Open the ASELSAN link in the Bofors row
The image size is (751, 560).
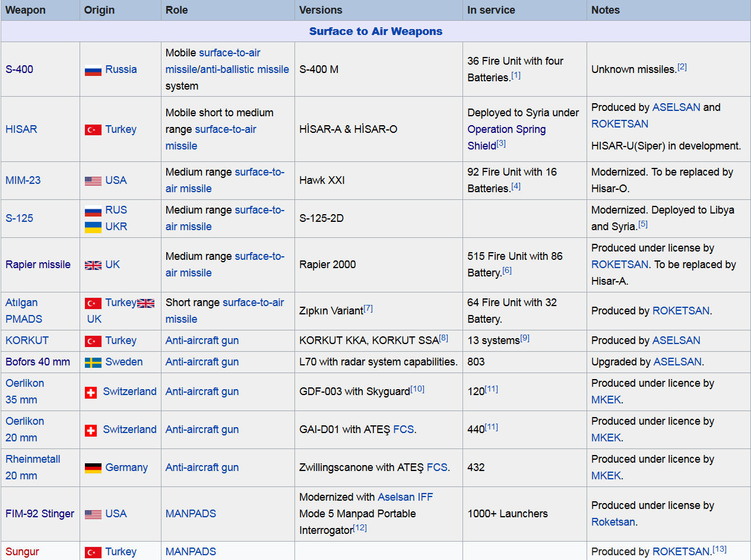[677, 362]
